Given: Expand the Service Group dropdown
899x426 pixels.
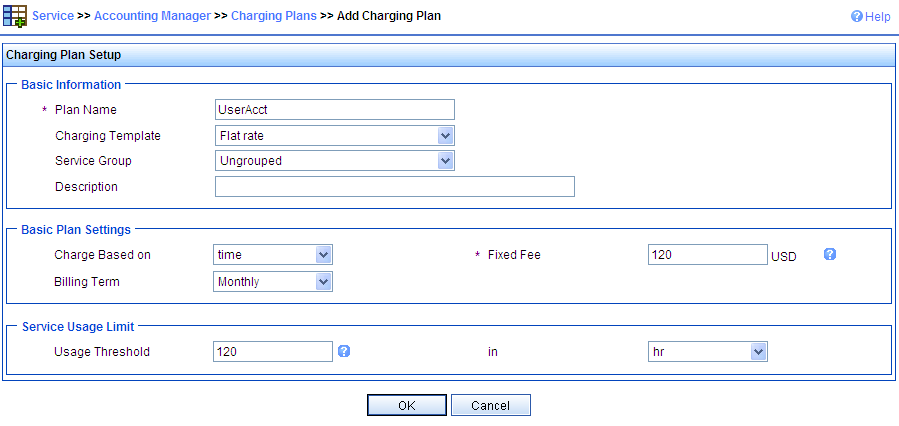Looking at the screenshot, I should [335, 161].
